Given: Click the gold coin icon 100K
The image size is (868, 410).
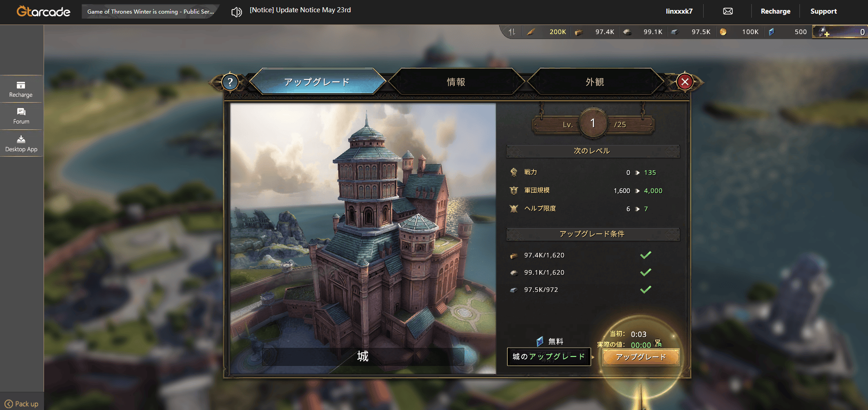Looking at the screenshot, I should (x=723, y=32).
